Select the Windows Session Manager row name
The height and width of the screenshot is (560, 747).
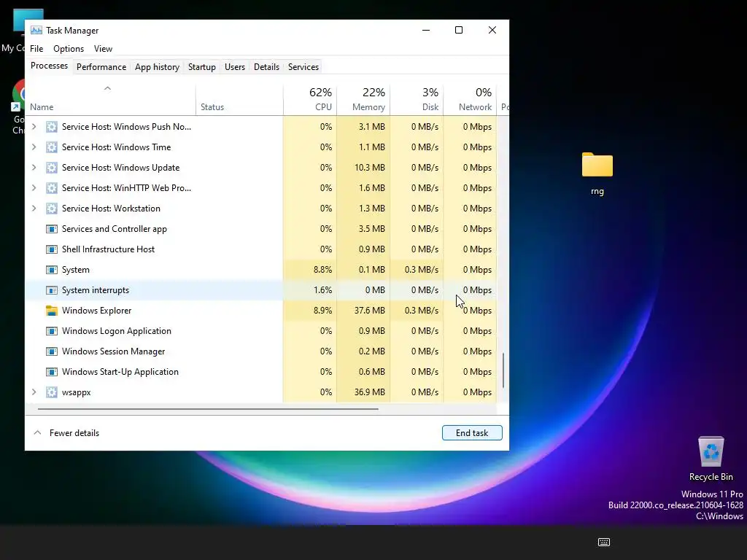click(x=113, y=351)
